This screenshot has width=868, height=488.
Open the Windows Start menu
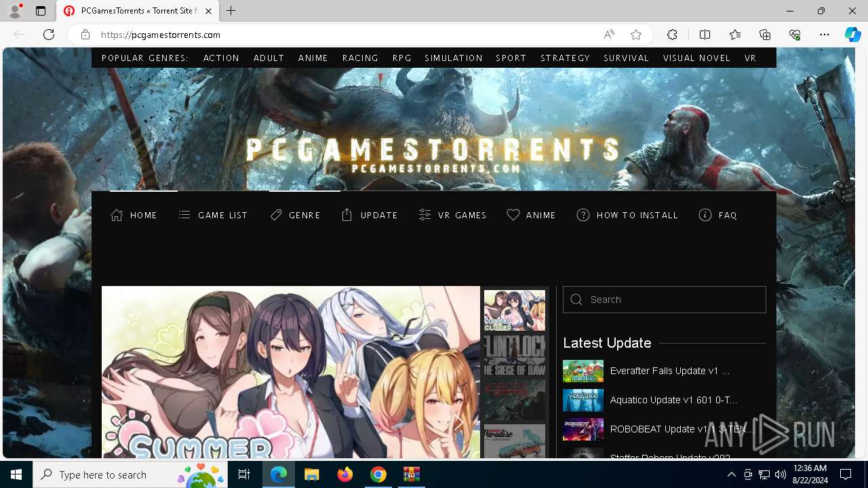pos(16,474)
